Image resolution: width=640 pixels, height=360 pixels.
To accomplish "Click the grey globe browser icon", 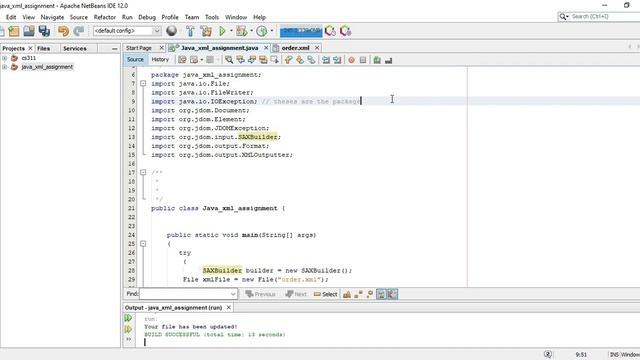I will pyautogui.click(x=172, y=31).
